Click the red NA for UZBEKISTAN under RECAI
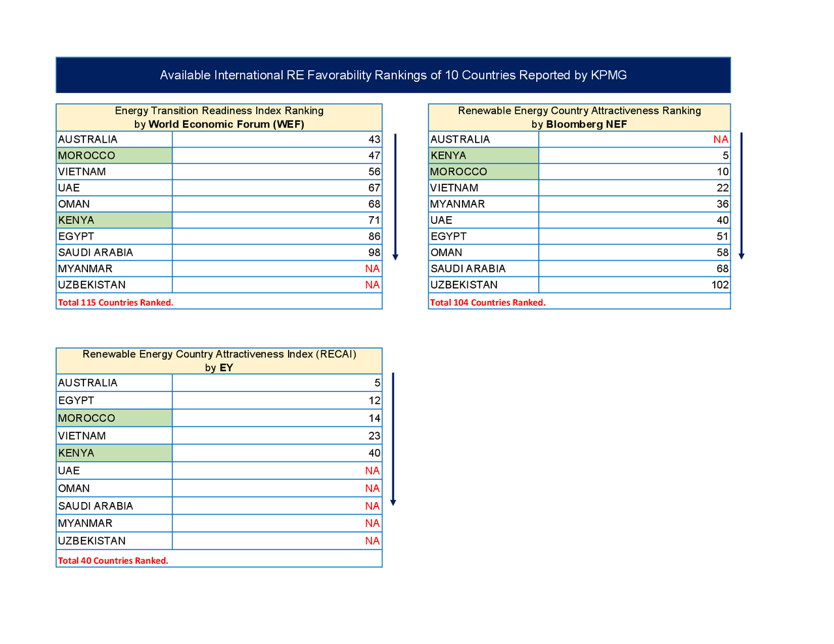 tap(372, 540)
